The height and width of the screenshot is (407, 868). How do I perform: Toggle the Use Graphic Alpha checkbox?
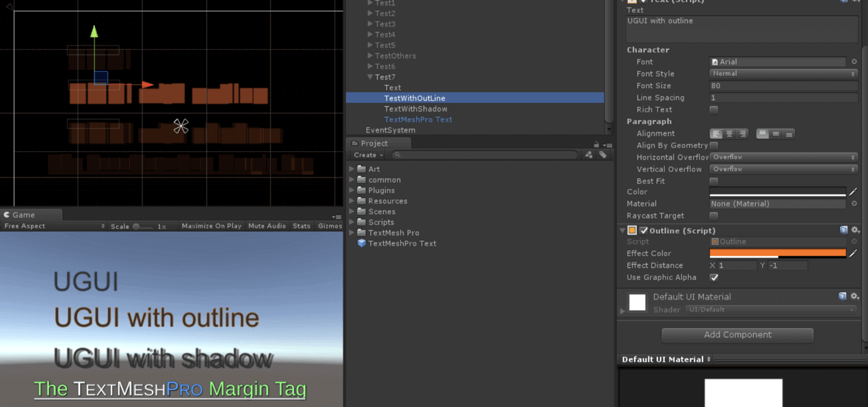(x=714, y=278)
